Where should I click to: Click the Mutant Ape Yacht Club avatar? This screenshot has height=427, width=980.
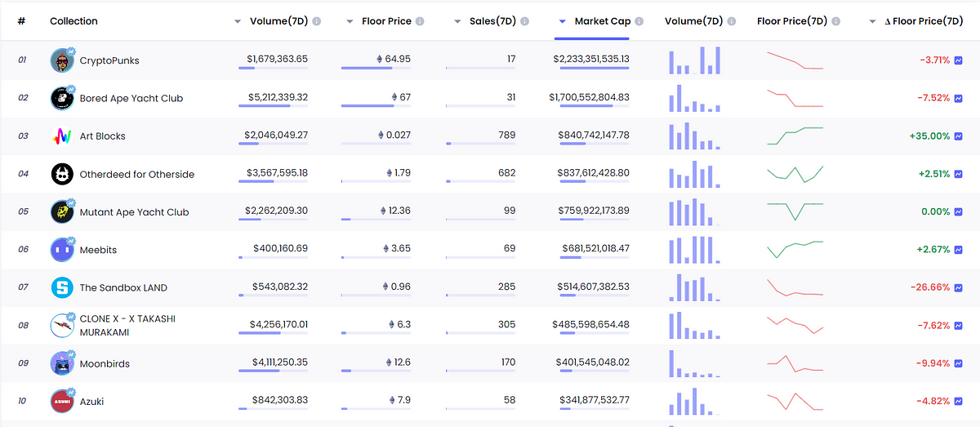pyautogui.click(x=62, y=211)
